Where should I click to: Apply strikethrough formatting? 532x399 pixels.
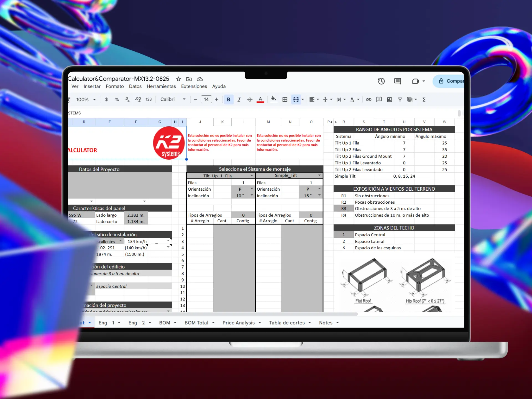tap(250, 99)
